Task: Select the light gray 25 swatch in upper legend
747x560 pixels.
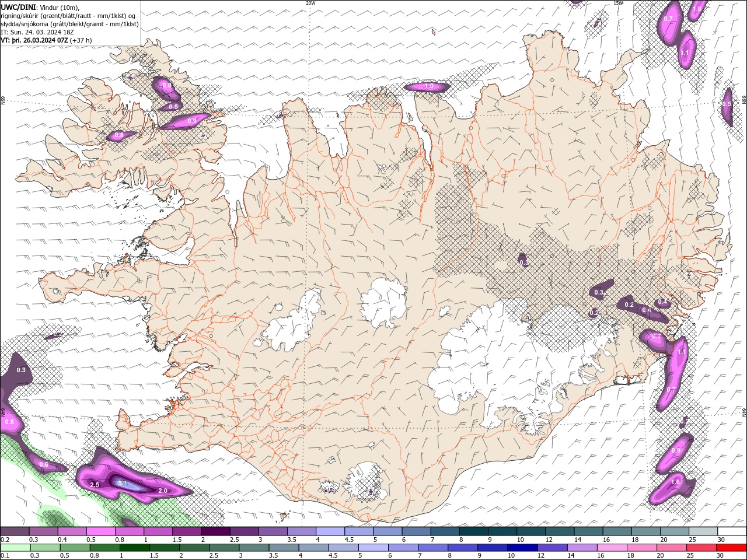Action: click(x=703, y=531)
